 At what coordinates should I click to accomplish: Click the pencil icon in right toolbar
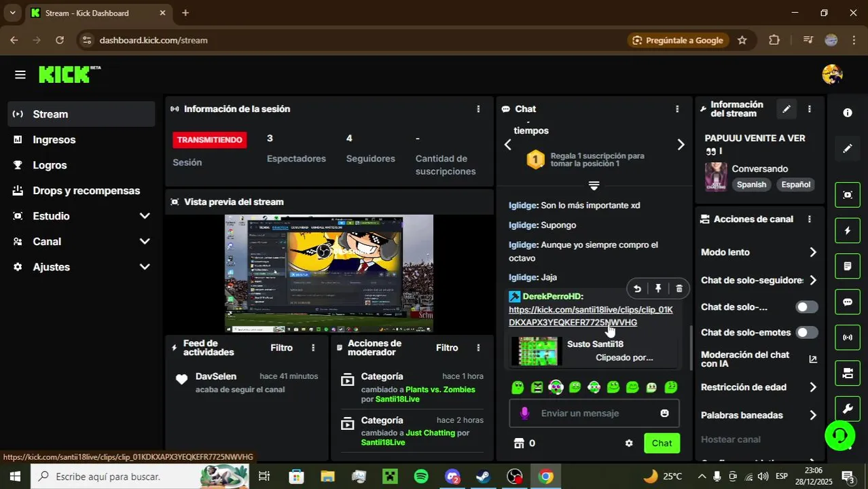pyautogui.click(x=848, y=148)
